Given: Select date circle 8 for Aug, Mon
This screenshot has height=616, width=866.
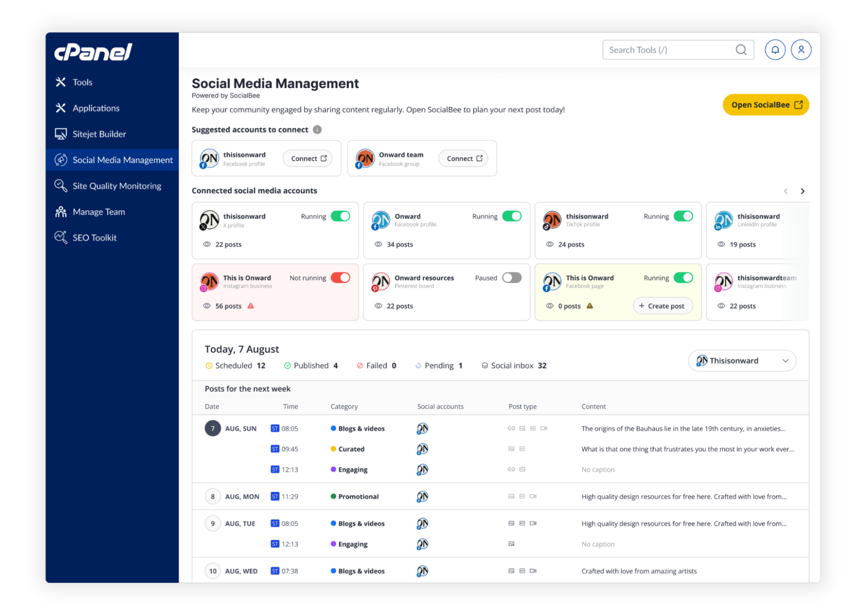Looking at the screenshot, I should coord(213,496).
